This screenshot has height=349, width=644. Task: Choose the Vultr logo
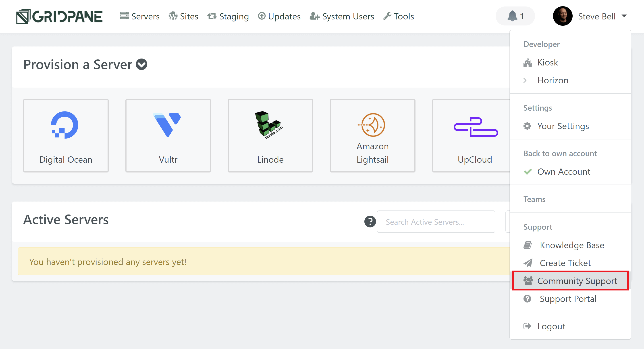[x=167, y=125]
